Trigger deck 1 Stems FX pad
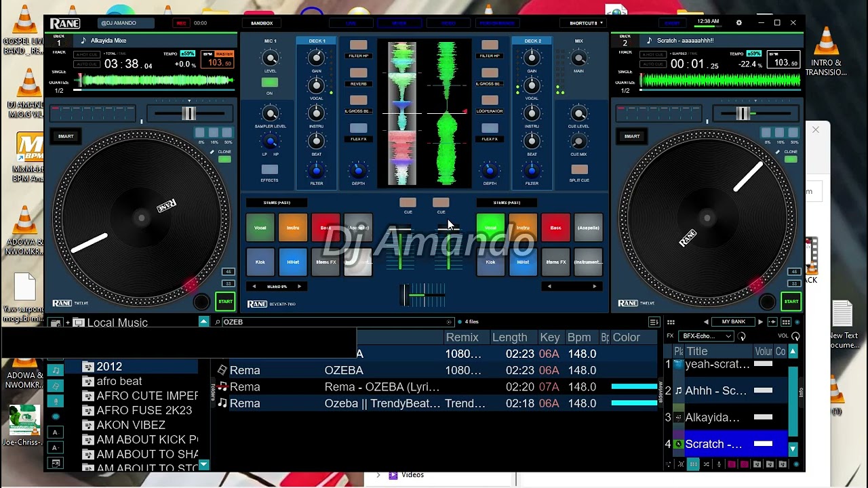The image size is (868, 488). (x=325, y=262)
